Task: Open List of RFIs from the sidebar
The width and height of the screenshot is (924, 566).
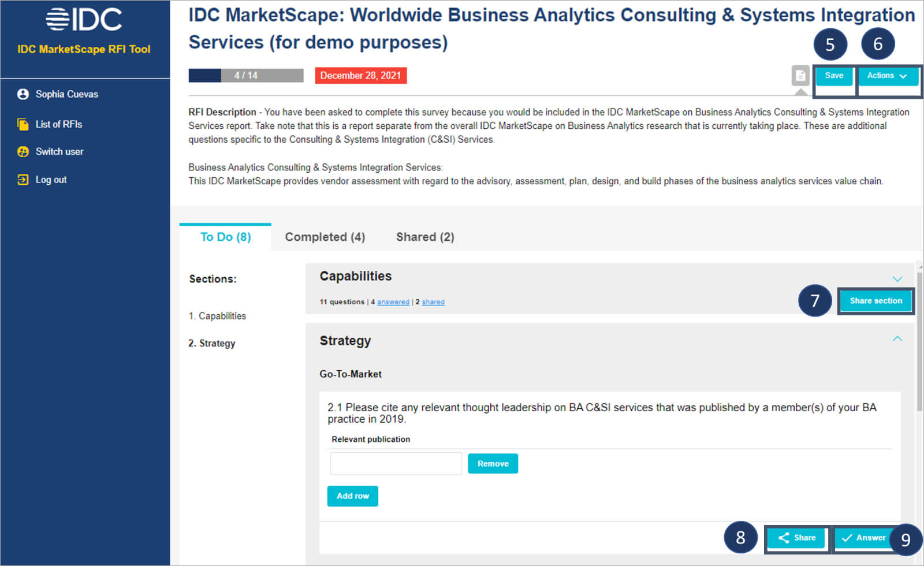Action: coord(58,124)
